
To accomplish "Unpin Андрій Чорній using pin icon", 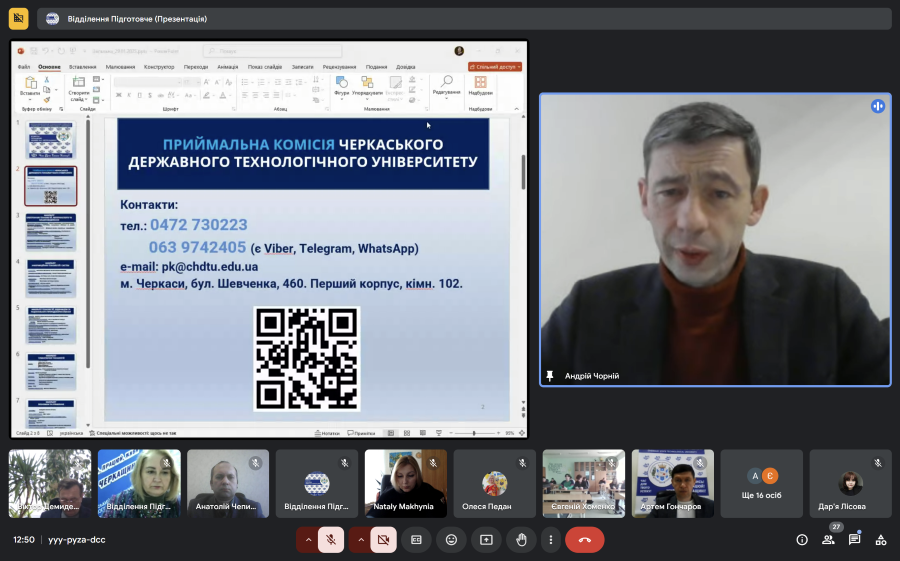I will pyautogui.click(x=550, y=376).
